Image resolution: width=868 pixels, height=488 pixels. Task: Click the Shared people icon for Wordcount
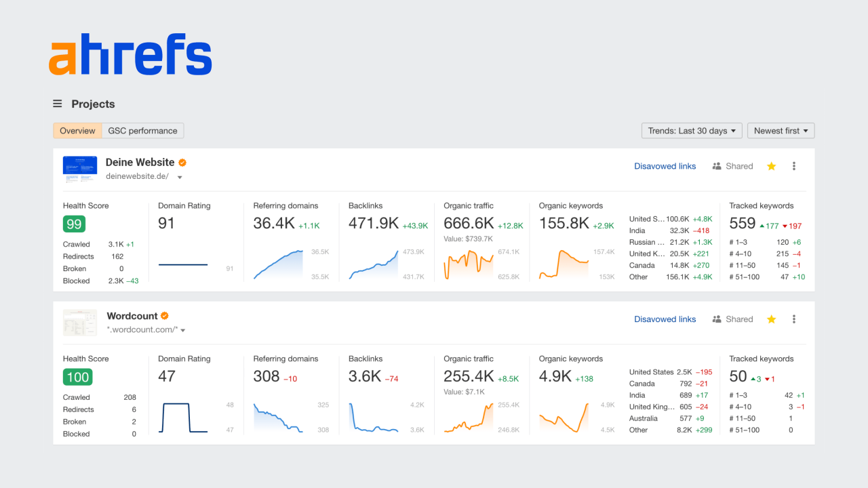click(x=717, y=319)
